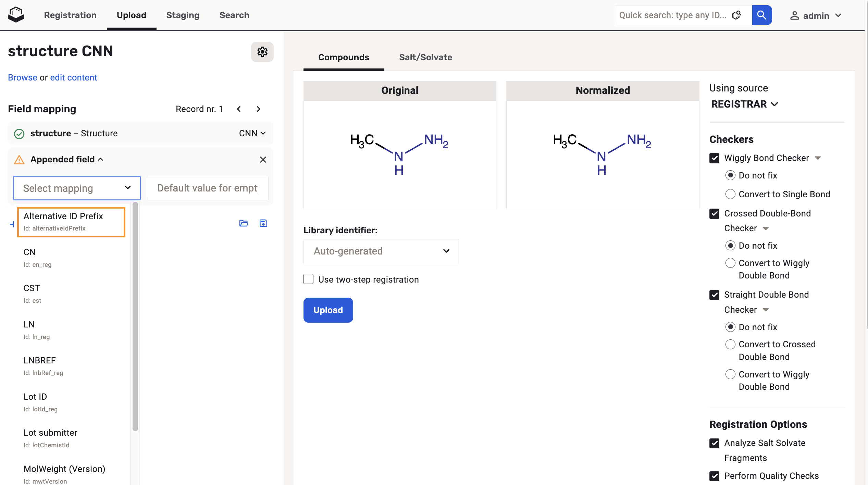Click the app logo in header
The image size is (868, 485).
(x=16, y=15)
